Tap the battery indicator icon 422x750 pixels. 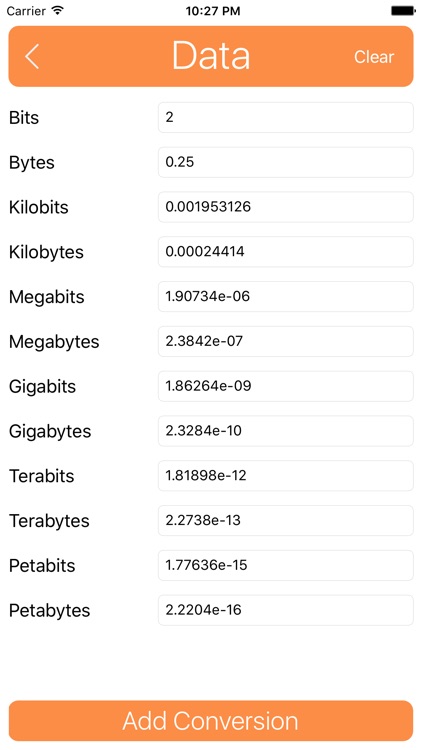pyautogui.click(x=403, y=11)
